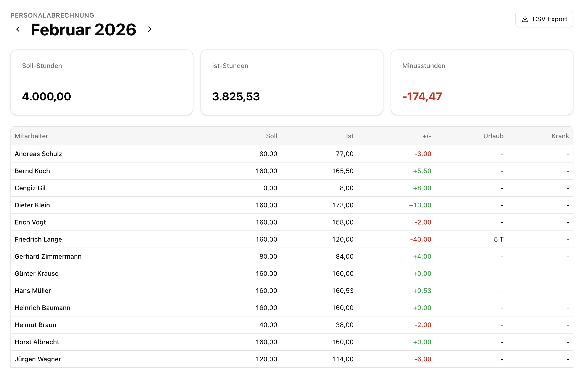Open Gerhard Zimmermann's entry

48,256
